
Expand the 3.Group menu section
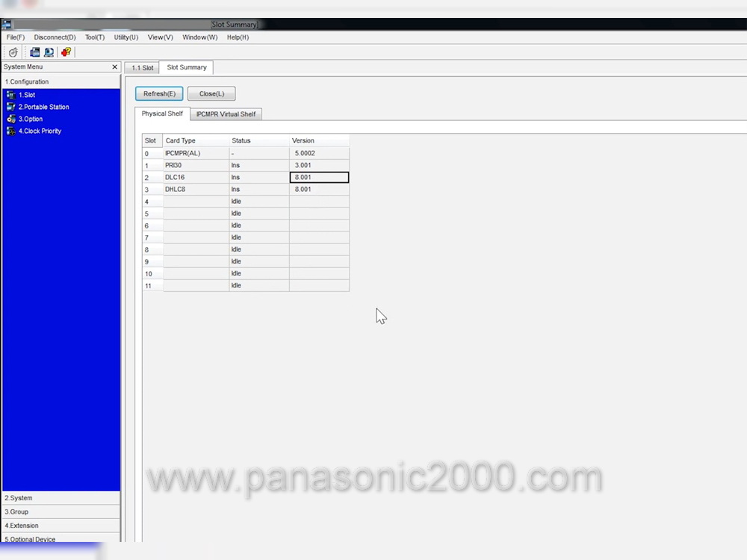click(17, 512)
